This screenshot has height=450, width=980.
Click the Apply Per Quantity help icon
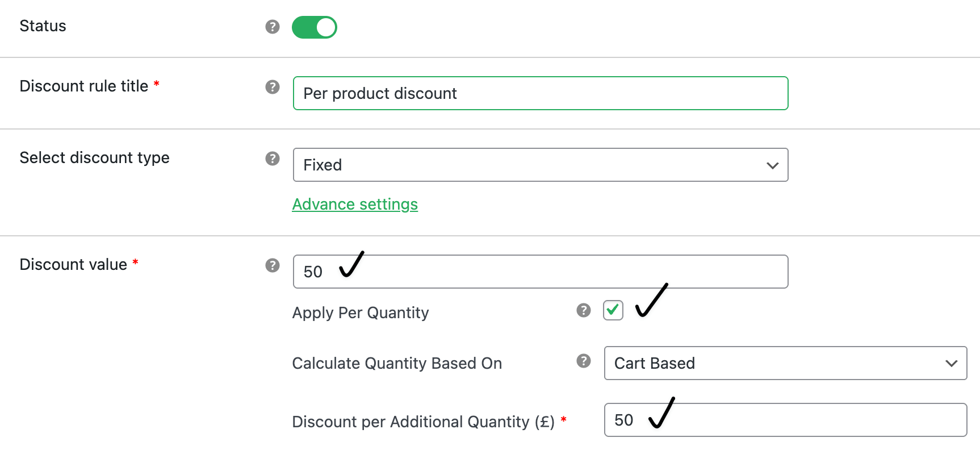(583, 310)
